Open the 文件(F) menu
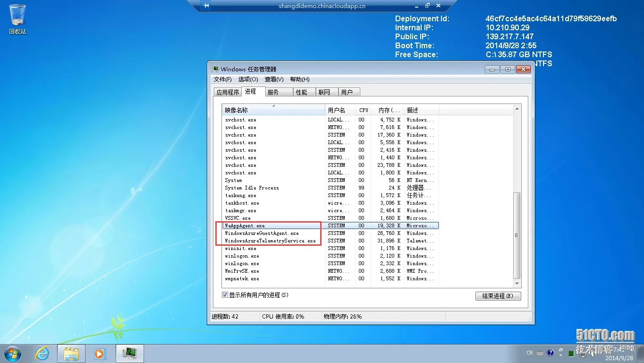The width and height of the screenshot is (644, 363). (223, 79)
